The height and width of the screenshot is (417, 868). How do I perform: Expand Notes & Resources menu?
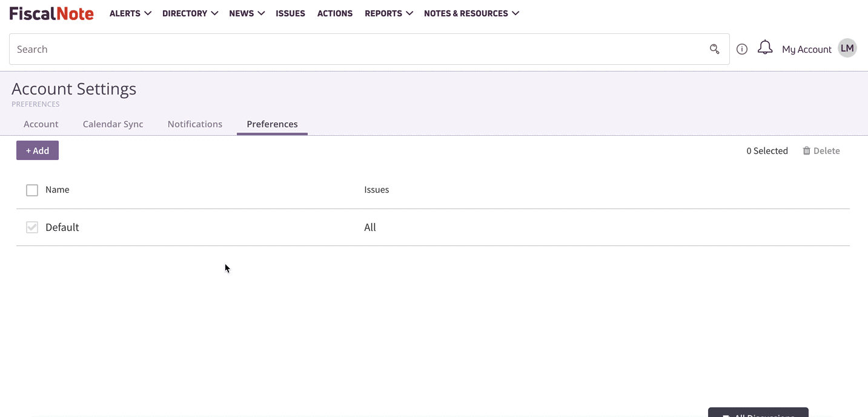[x=471, y=13]
